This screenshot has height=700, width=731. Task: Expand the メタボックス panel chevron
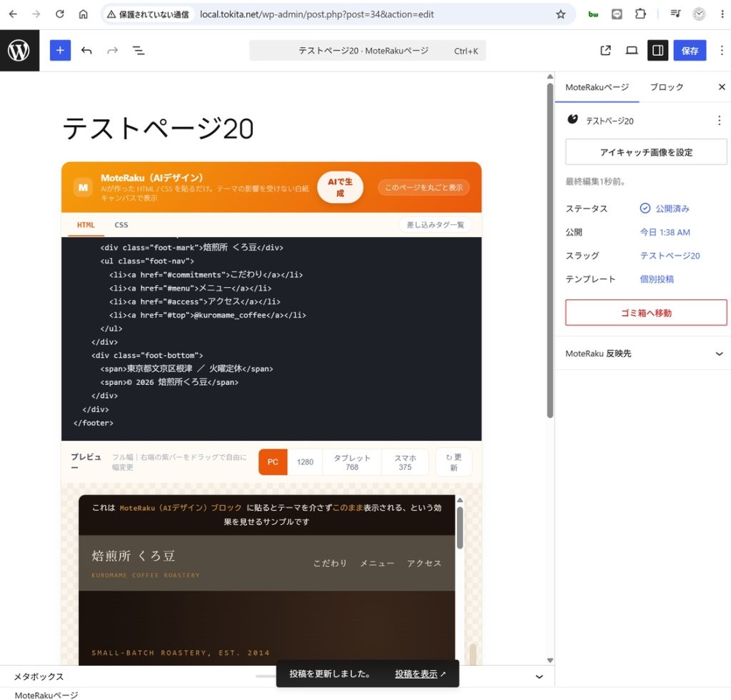pos(539,676)
